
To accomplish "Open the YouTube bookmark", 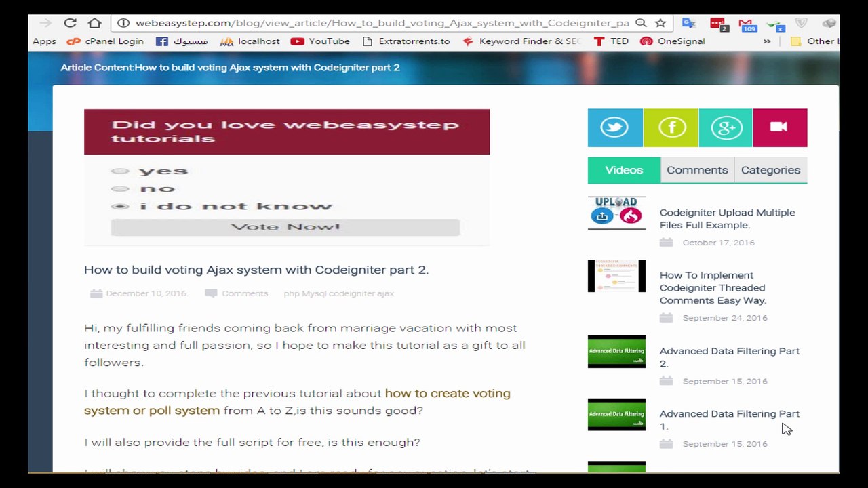I will [320, 41].
